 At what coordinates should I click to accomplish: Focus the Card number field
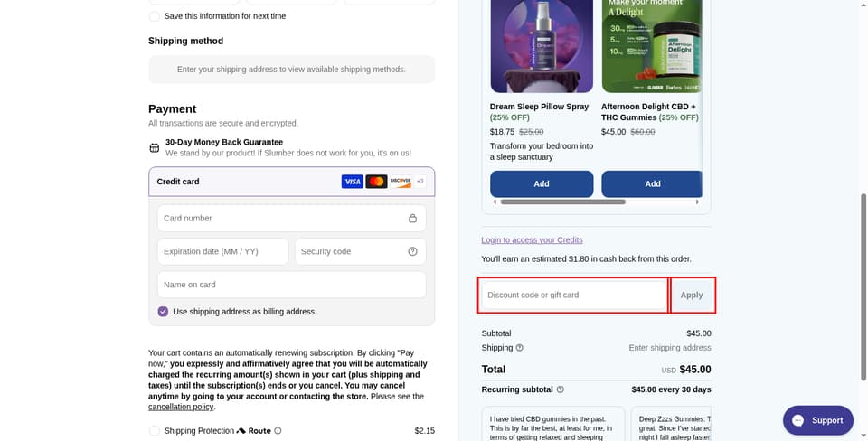(x=292, y=218)
